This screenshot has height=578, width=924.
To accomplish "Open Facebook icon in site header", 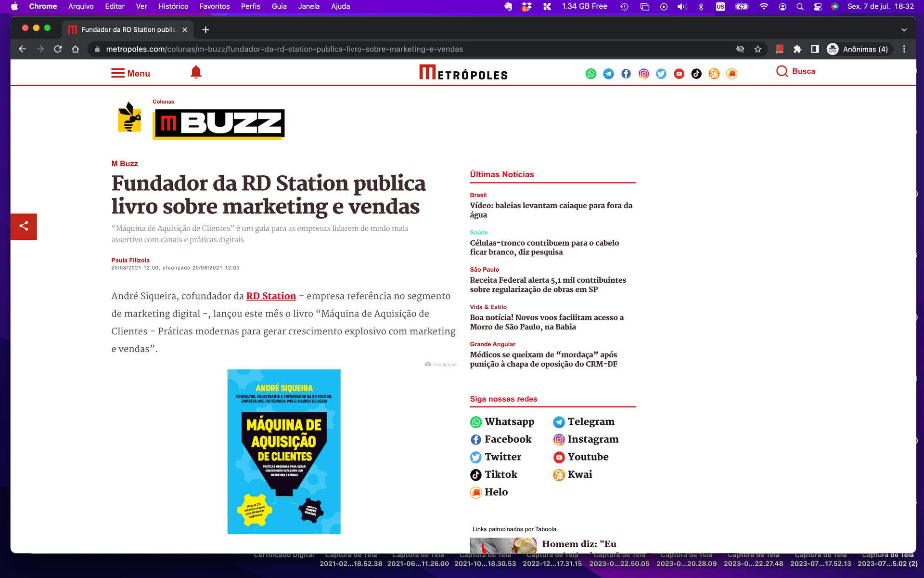I will pos(626,74).
